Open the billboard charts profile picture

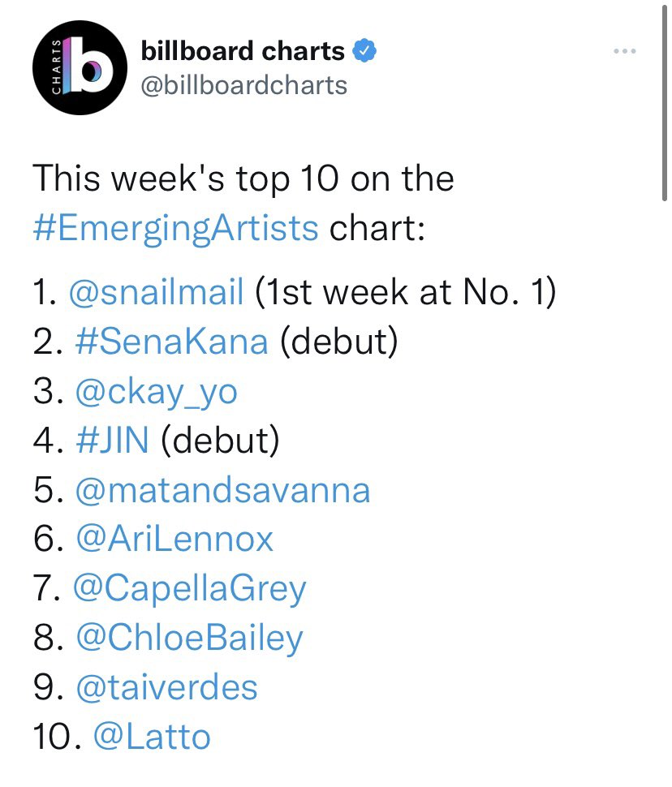(73, 73)
